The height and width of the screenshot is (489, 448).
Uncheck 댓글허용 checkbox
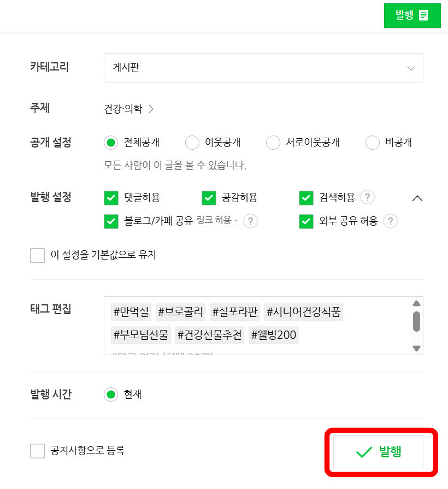pyautogui.click(x=111, y=197)
